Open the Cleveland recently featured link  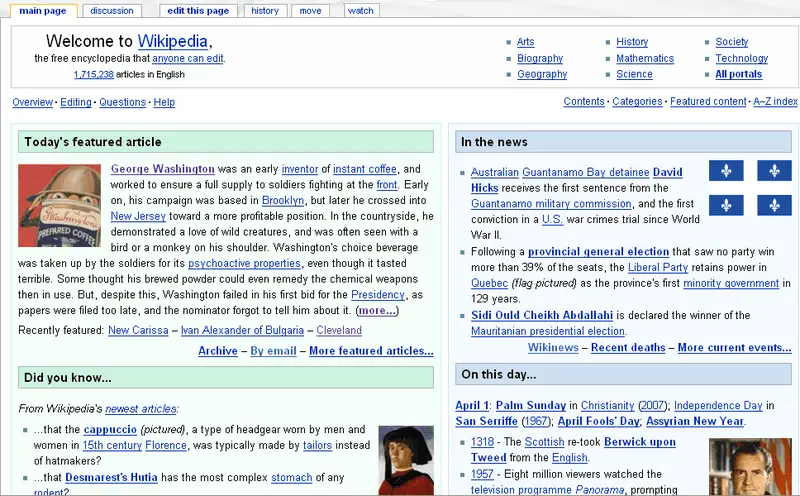(339, 330)
